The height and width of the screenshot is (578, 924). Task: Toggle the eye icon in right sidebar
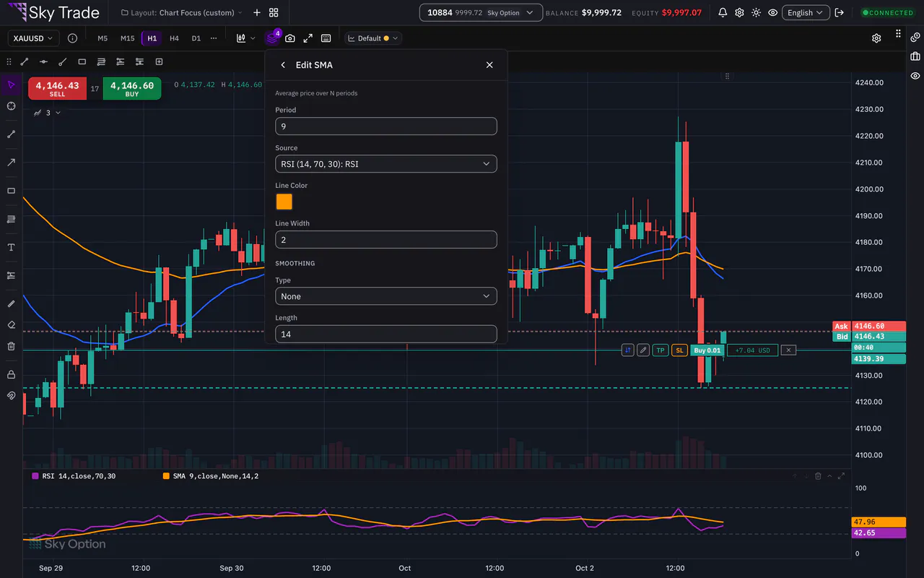915,75
